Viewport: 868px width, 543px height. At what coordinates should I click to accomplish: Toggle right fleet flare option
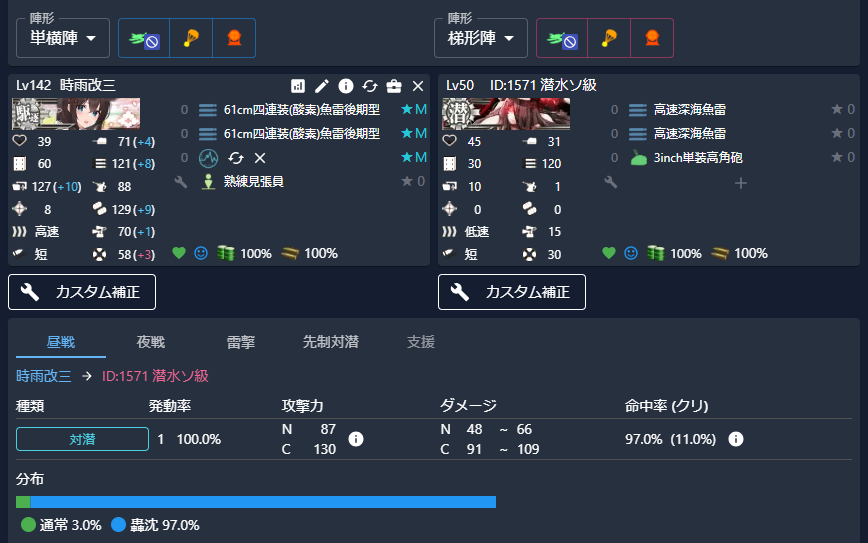tap(609, 38)
